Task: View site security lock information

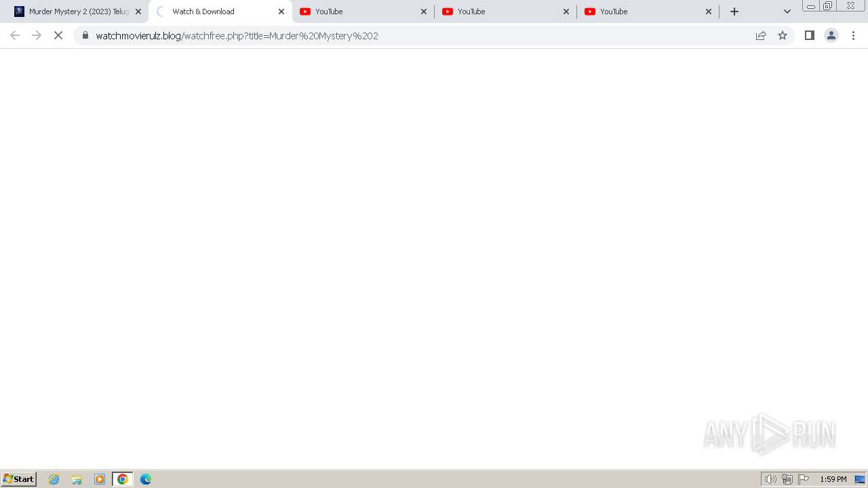Action: [85, 35]
